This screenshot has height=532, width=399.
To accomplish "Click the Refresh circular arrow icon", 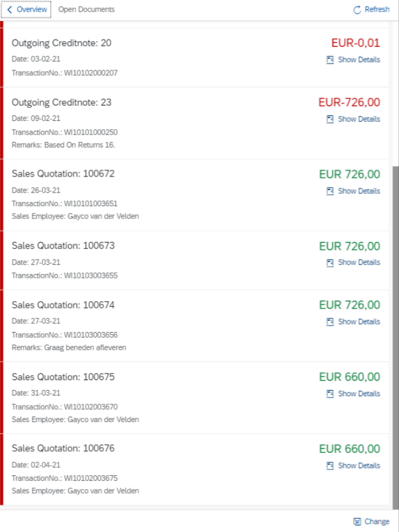I will (x=357, y=10).
